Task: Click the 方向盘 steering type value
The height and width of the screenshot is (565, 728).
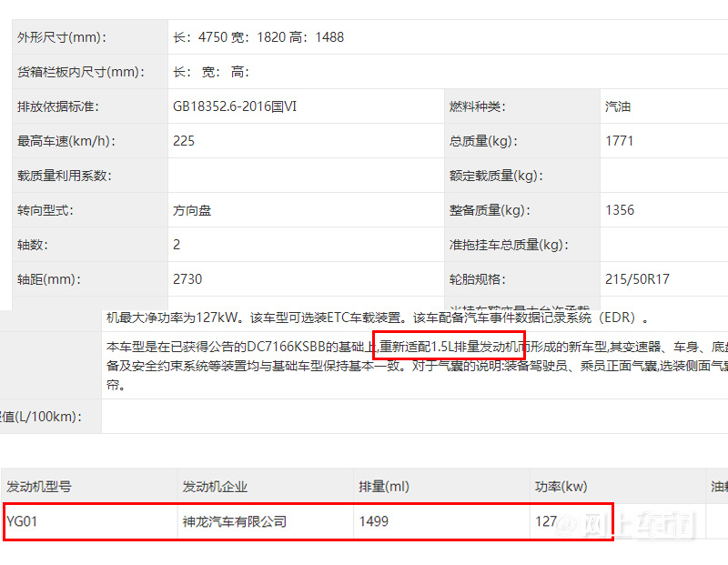Action: pos(192,210)
